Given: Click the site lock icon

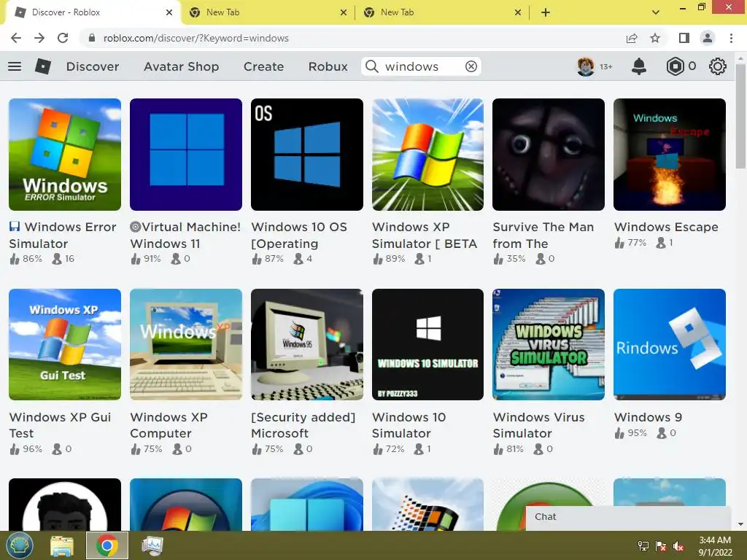Looking at the screenshot, I should [92, 38].
